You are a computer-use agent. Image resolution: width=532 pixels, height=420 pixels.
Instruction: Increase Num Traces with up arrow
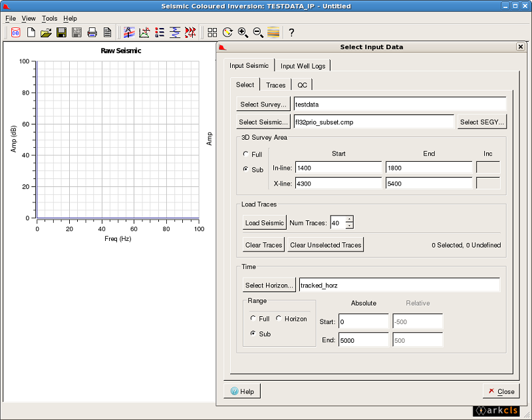click(x=350, y=220)
